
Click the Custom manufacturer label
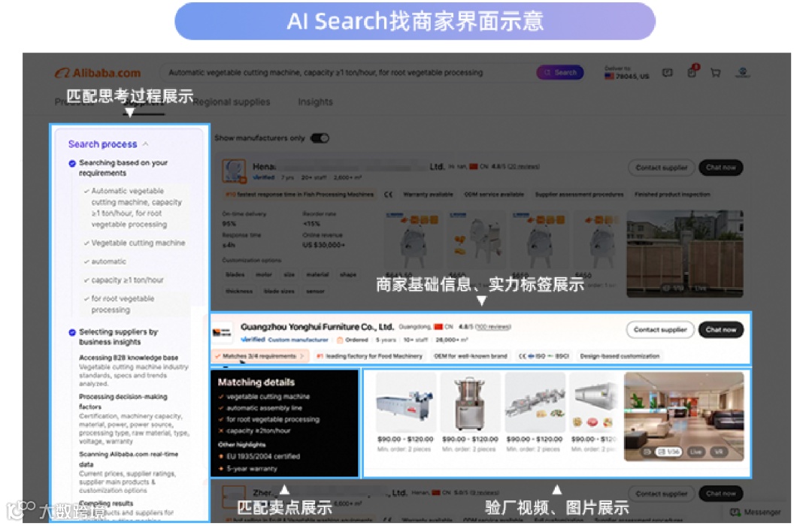point(298,340)
